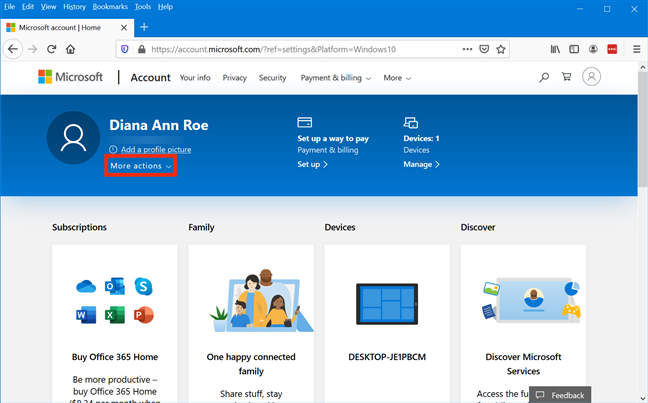Screen dimensions: 648x403
Task: Click the large profile picture placeholder
Action: coord(74,138)
